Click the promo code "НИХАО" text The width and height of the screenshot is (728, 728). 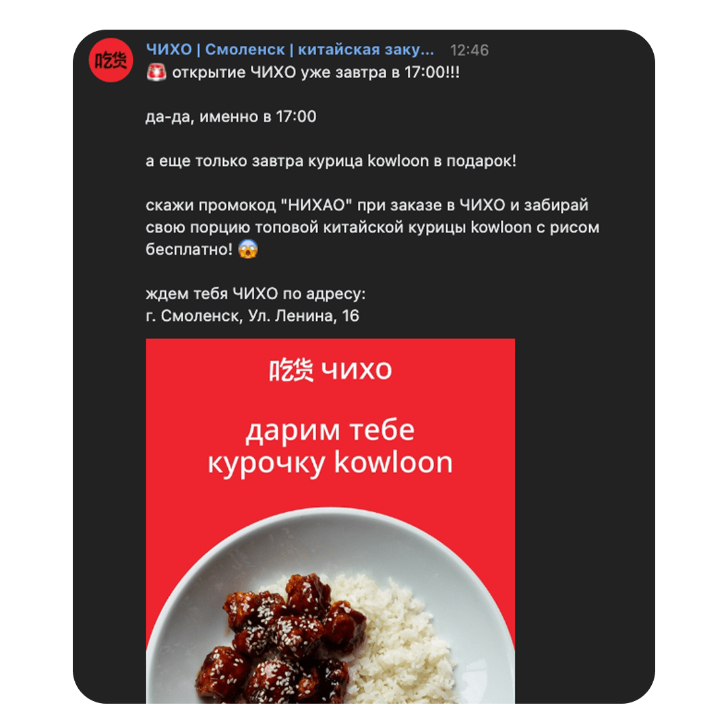[316, 205]
